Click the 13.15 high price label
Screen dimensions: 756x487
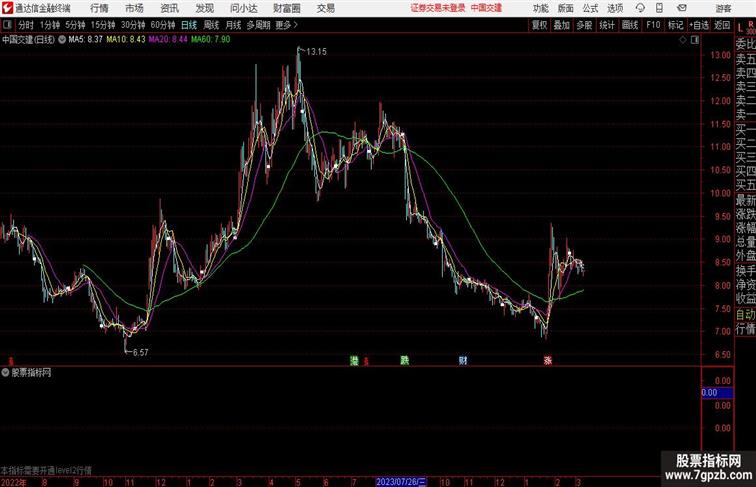tap(316, 52)
